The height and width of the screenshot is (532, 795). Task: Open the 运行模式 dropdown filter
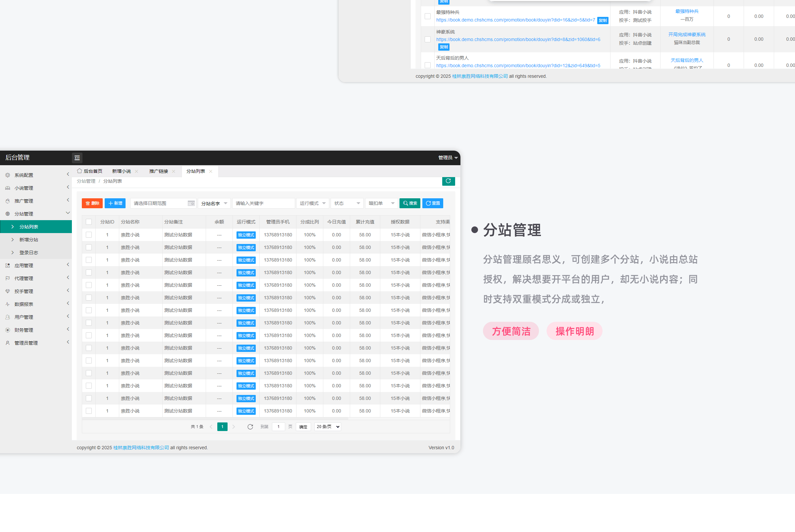pyautogui.click(x=312, y=203)
